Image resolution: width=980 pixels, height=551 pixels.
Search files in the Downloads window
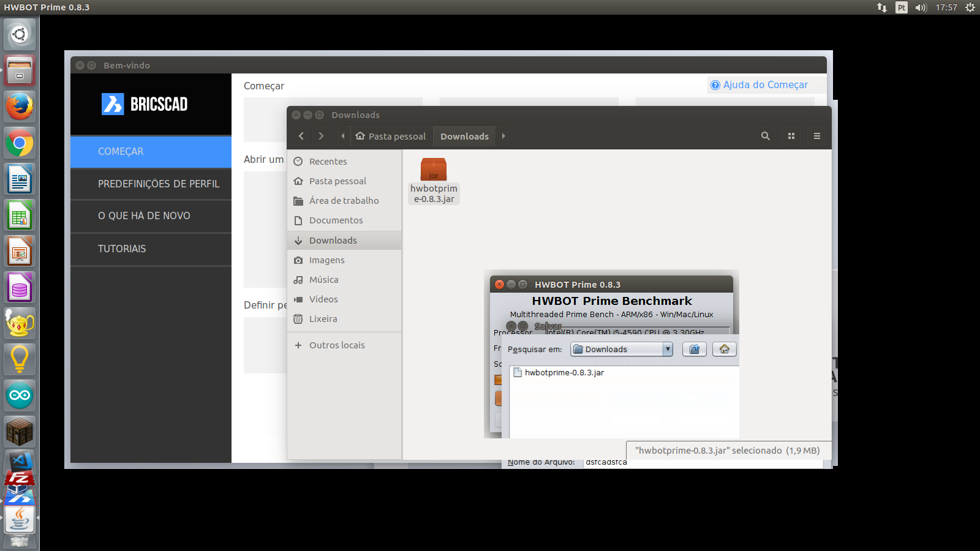pyautogui.click(x=766, y=136)
